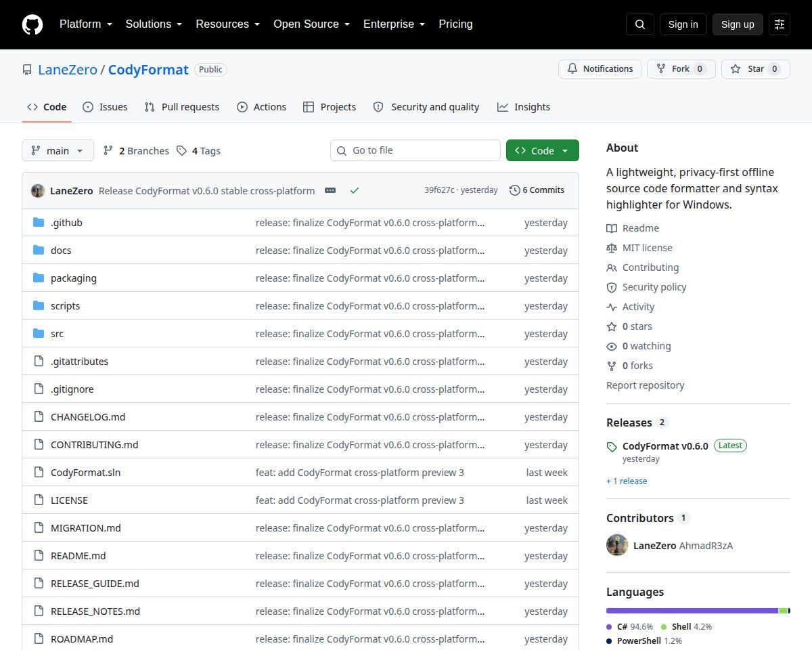The width and height of the screenshot is (812, 650).
Task: Click the shield icon beside Security policy
Action: (612, 287)
